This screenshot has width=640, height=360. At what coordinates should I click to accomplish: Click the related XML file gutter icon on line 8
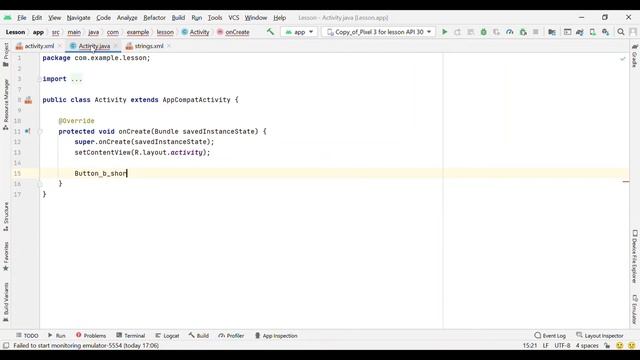(28, 100)
